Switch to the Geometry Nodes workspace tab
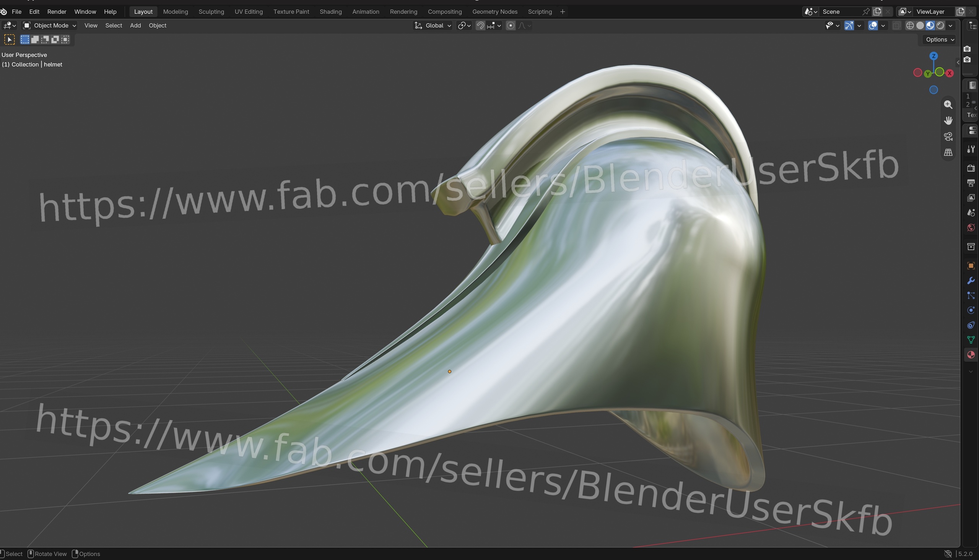The width and height of the screenshot is (979, 560). coord(495,11)
